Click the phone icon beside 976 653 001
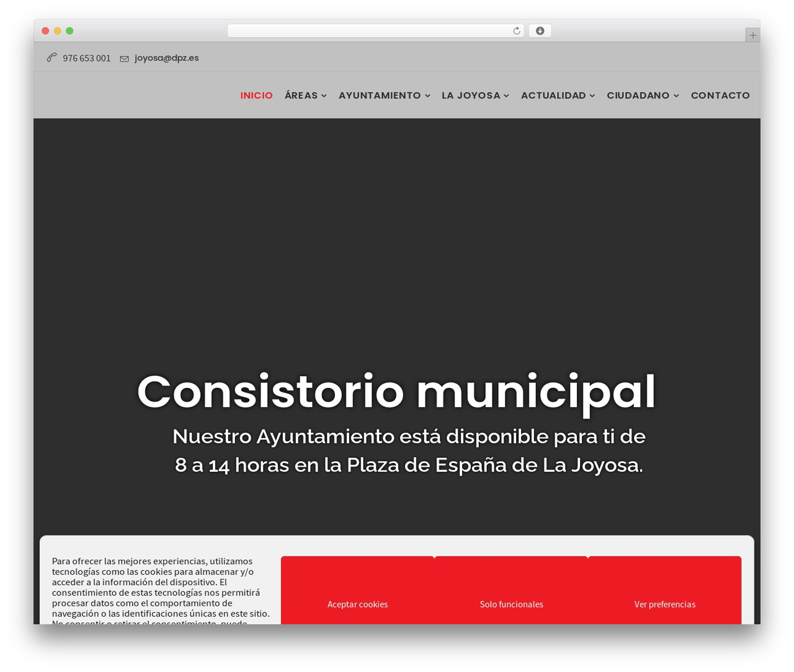The image size is (794, 672). tap(52, 58)
